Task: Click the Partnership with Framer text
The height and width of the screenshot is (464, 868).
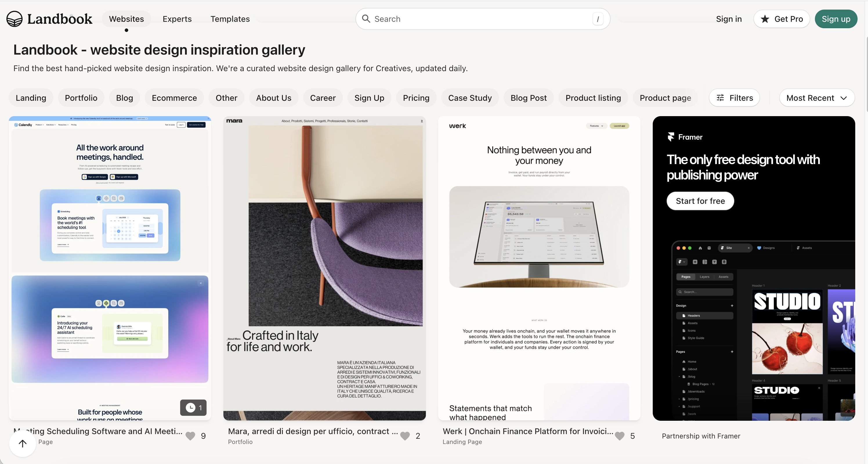Action: click(x=701, y=436)
